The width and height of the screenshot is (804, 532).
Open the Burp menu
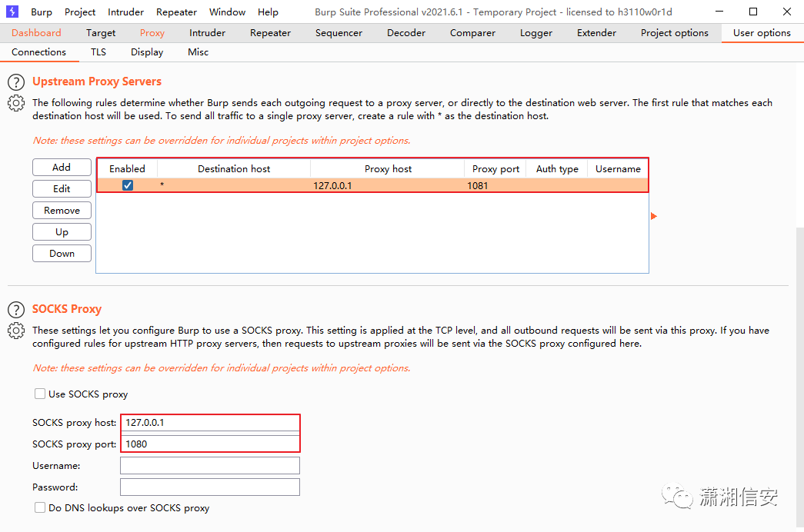pyautogui.click(x=42, y=12)
